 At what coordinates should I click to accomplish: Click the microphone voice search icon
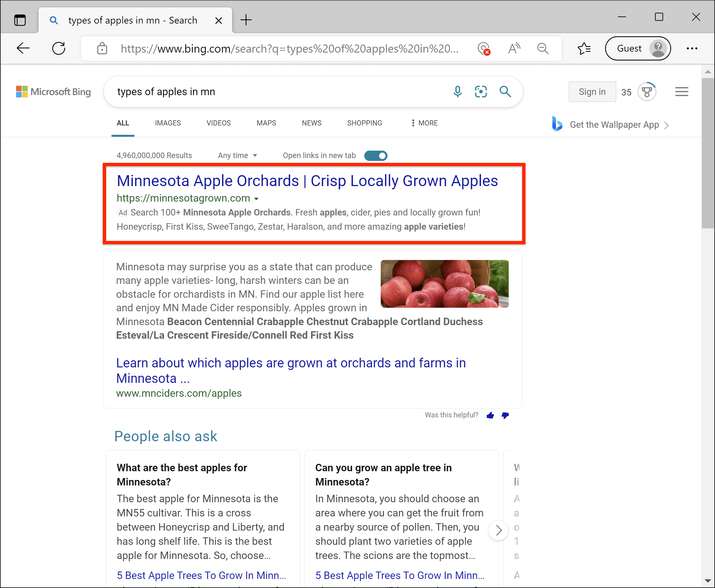coord(457,92)
